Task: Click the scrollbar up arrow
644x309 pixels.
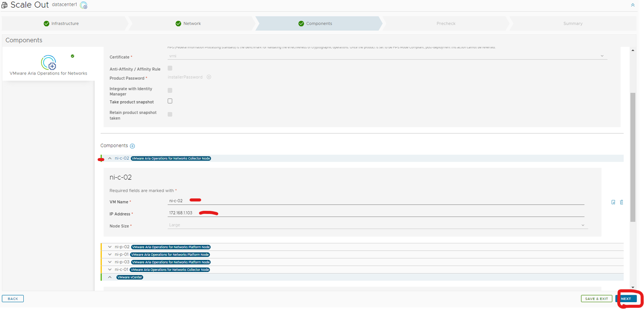Action: 633,50
